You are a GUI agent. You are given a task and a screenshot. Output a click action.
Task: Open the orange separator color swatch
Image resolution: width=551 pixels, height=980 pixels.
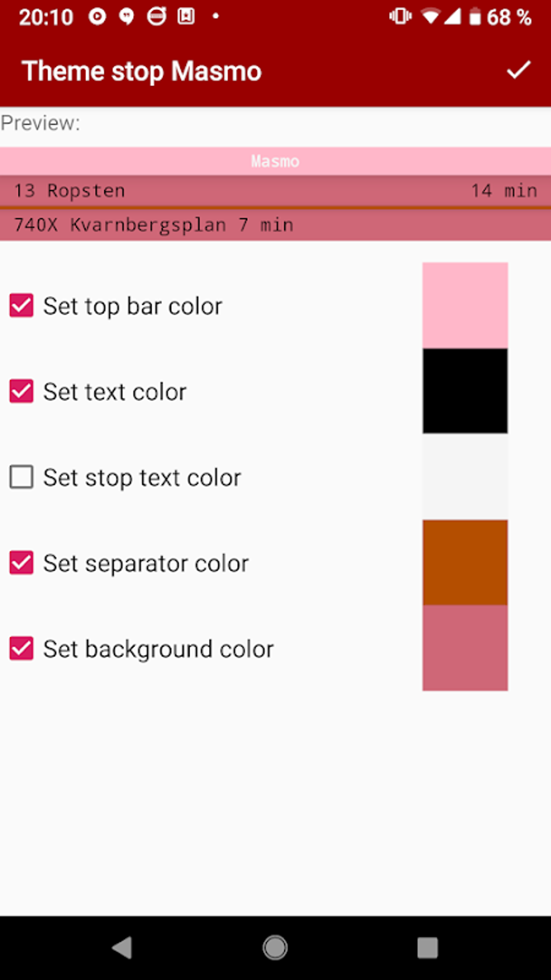pyautogui.click(x=465, y=562)
